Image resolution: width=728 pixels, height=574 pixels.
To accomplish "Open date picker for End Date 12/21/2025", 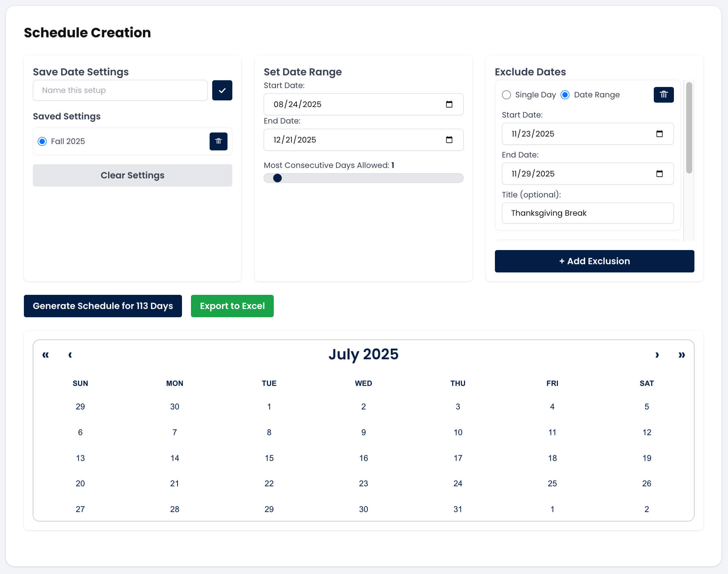I will (449, 140).
